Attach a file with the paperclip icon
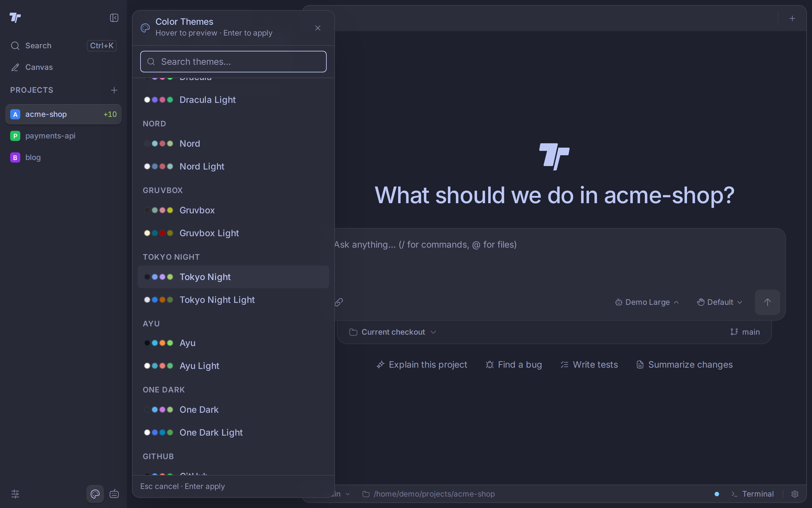The height and width of the screenshot is (508, 812). pyautogui.click(x=339, y=302)
